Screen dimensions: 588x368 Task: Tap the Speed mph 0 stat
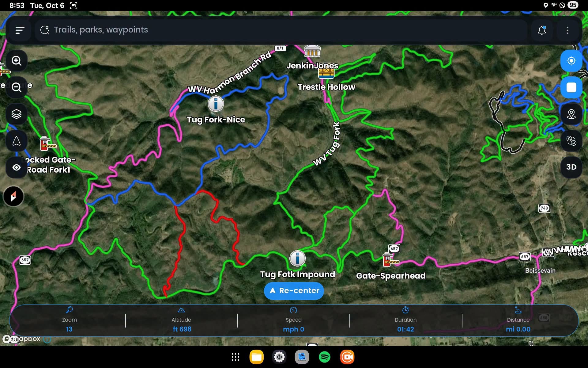click(x=293, y=320)
